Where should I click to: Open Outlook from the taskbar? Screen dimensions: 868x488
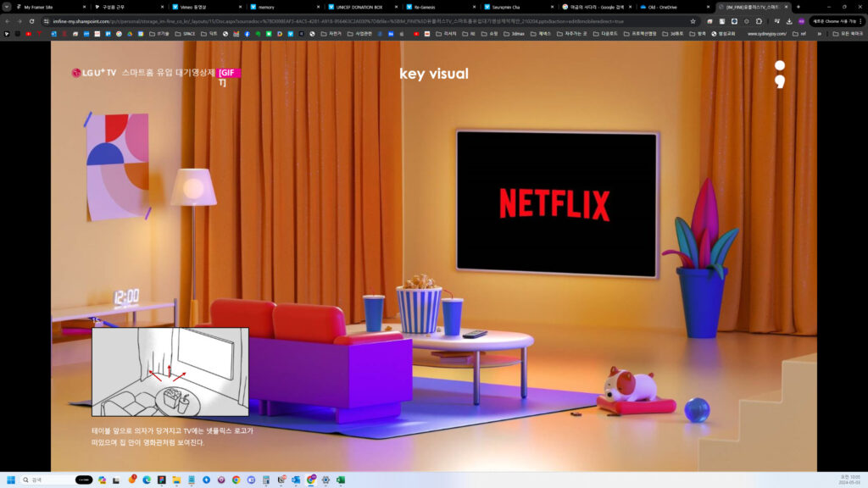point(296,480)
